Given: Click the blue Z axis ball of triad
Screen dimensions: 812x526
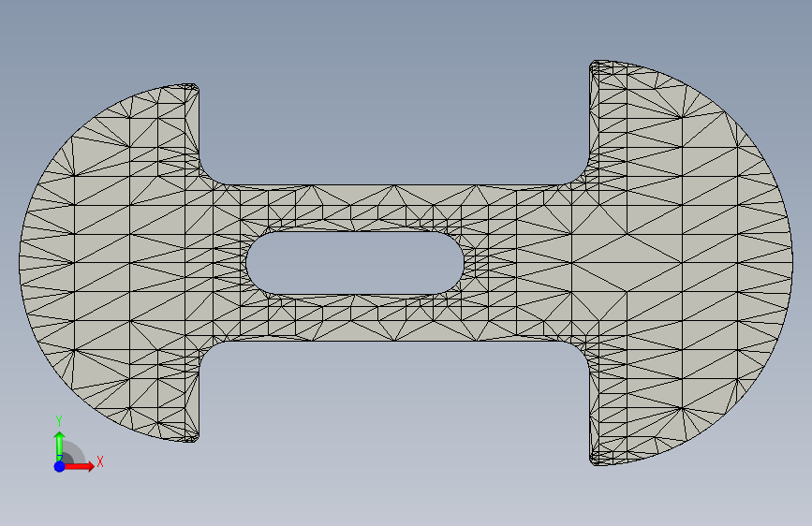Looking at the screenshot, I should [x=60, y=466].
